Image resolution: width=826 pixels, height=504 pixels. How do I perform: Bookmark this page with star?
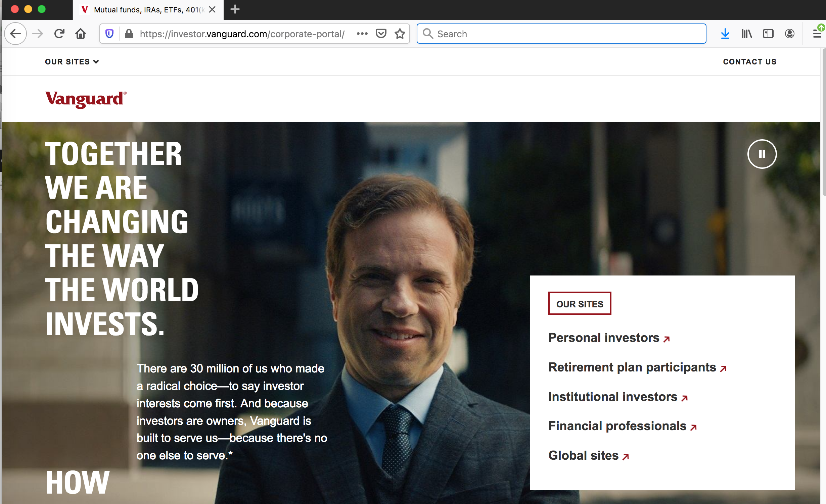(x=400, y=34)
